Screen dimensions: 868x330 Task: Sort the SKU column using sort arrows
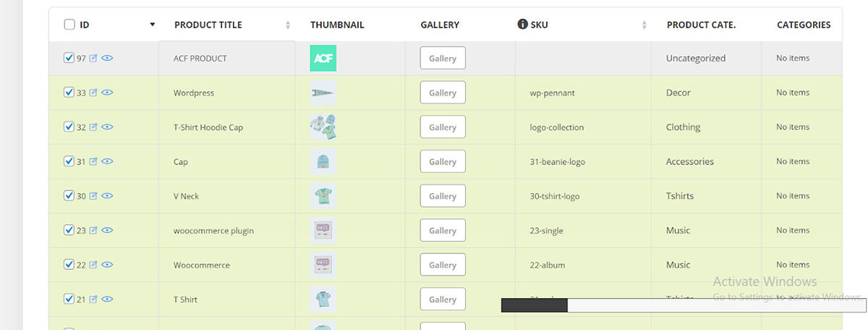[644, 25]
